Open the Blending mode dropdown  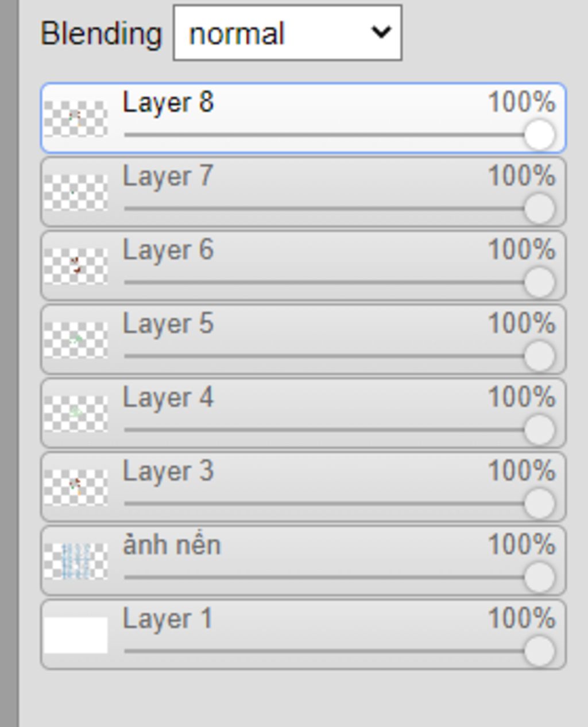[287, 33]
